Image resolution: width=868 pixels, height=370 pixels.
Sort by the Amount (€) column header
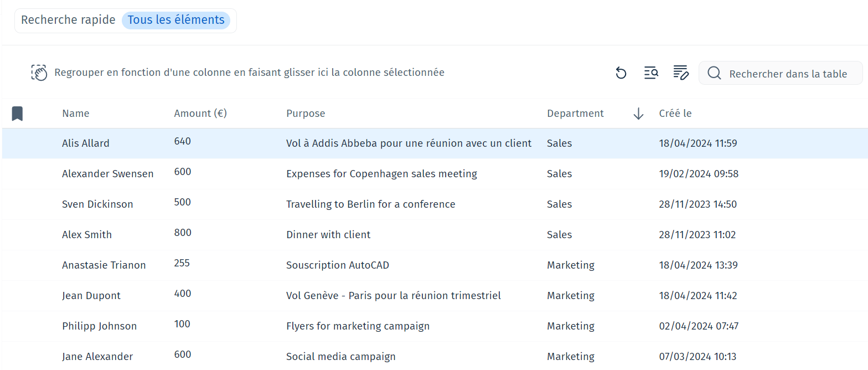[x=200, y=114]
